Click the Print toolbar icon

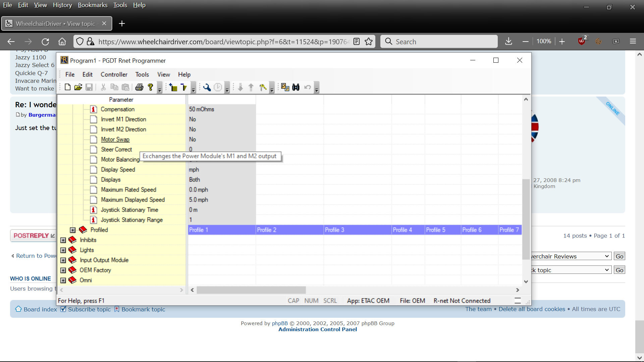[x=139, y=87]
